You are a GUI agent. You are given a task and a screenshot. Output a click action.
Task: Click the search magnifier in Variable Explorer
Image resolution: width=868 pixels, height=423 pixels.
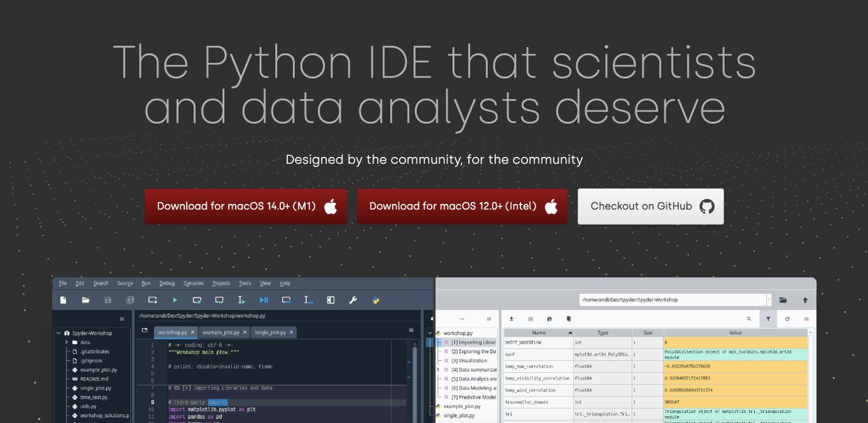click(x=749, y=319)
